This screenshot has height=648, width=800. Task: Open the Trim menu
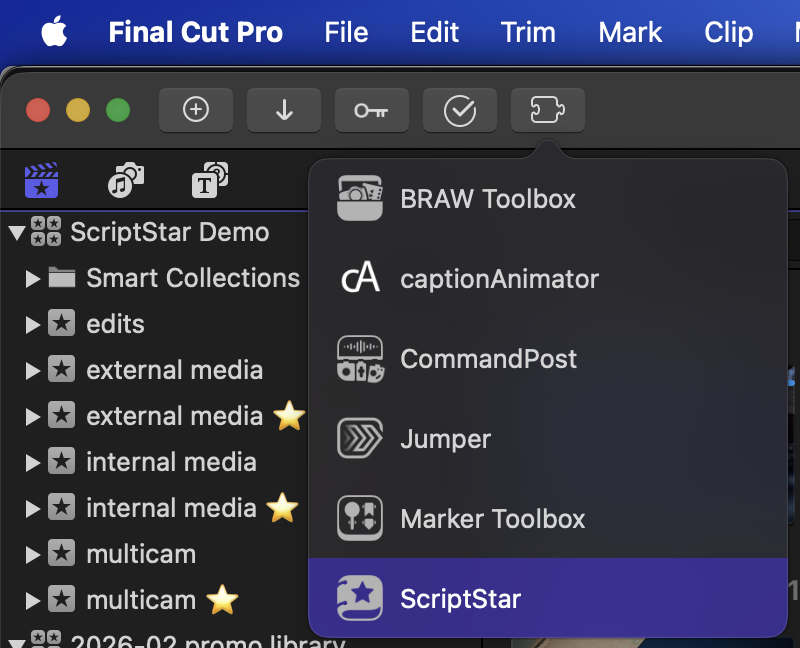(x=528, y=32)
